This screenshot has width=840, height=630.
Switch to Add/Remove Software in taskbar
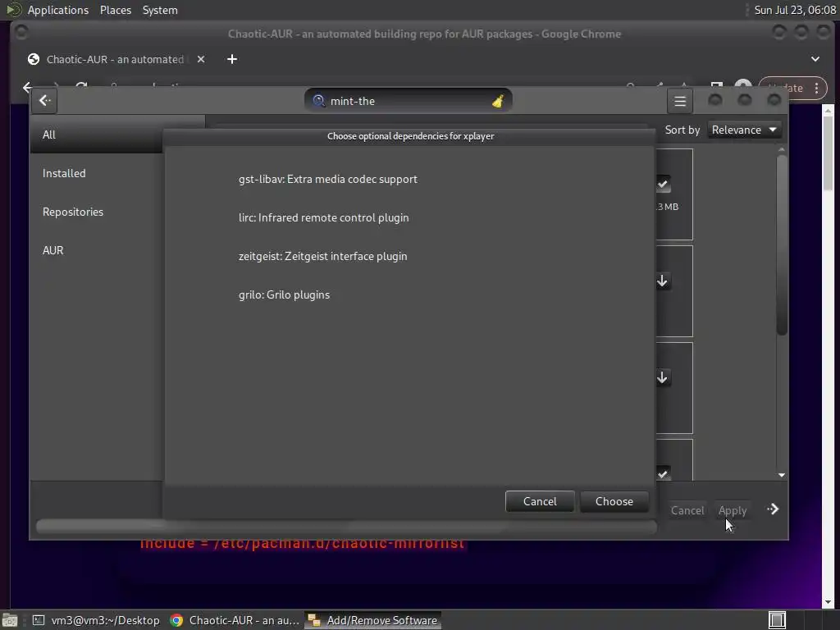(x=373, y=620)
